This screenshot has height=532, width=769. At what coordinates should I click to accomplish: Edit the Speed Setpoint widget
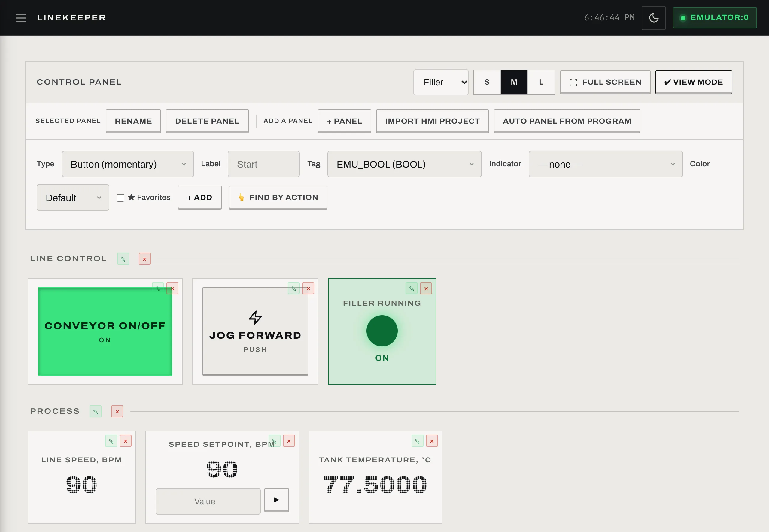point(275,441)
